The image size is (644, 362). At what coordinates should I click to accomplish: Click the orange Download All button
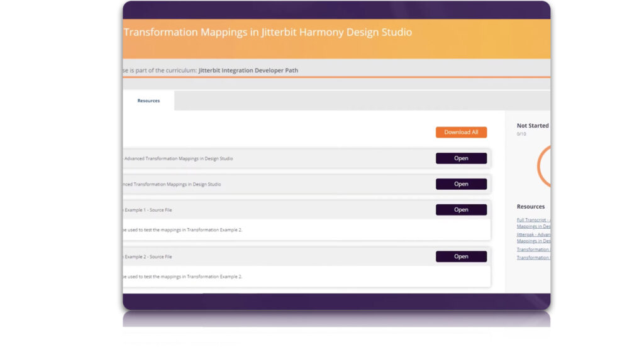(x=461, y=132)
